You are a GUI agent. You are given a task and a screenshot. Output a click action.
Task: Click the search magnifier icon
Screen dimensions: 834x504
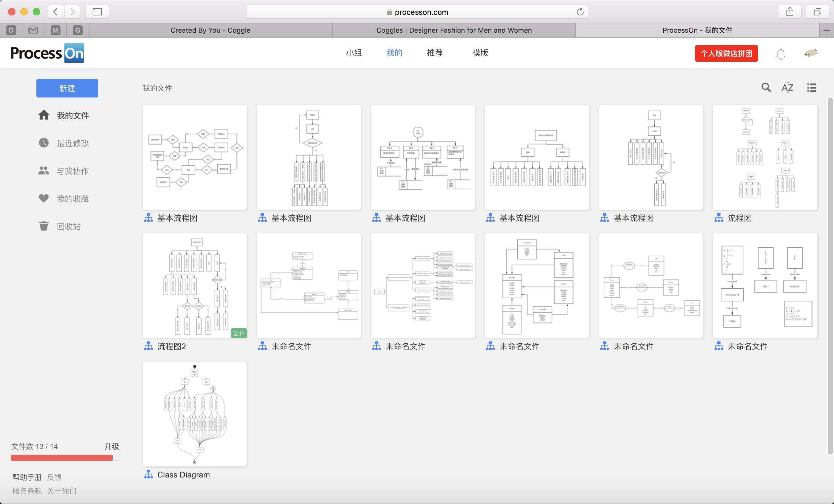[766, 87]
